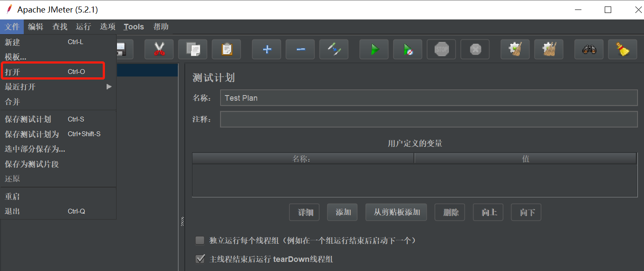Choose 模板... from the file menu
644x271 pixels.
pyautogui.click(x=58, y=57)
